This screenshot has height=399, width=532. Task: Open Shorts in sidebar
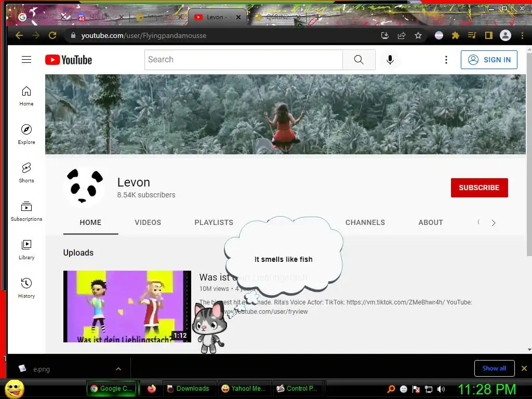tap(26, 172)
